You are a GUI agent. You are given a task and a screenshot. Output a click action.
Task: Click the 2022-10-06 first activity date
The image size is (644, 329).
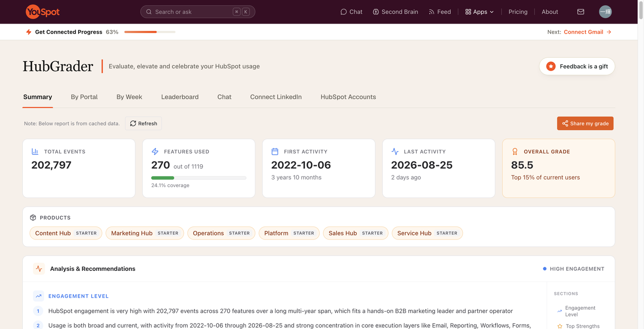pos(301,165)
